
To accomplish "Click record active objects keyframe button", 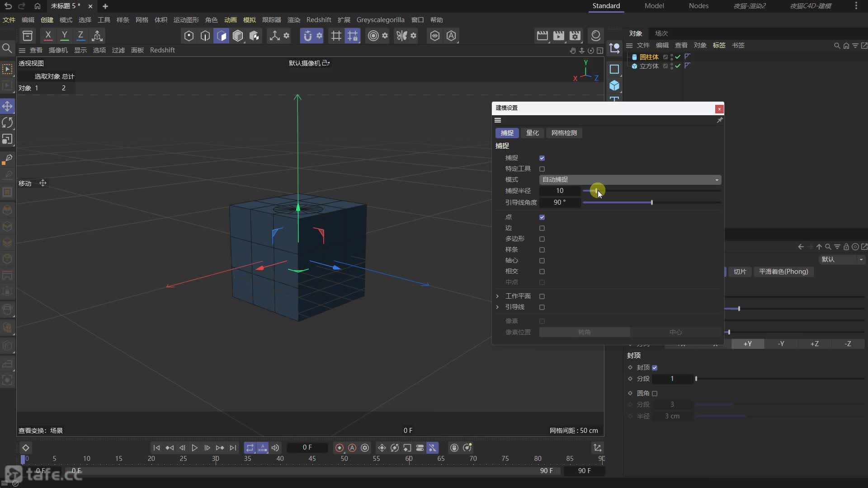I will click(340, 448).
